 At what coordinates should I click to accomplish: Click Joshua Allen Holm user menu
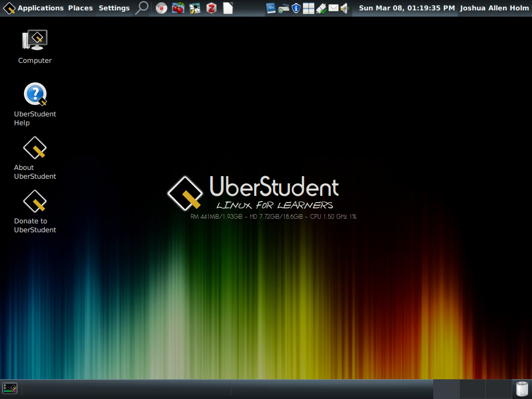(494, 8)
